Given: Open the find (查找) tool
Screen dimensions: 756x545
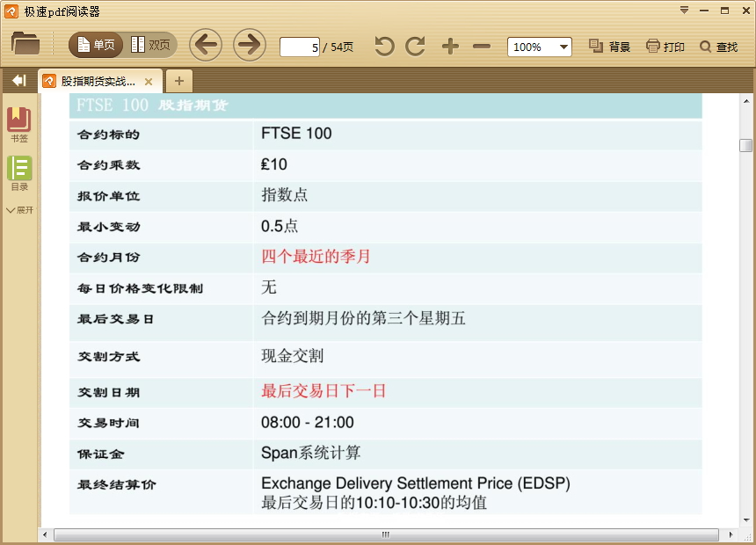Looking at the screenshot, I should [x=719, y=47].
